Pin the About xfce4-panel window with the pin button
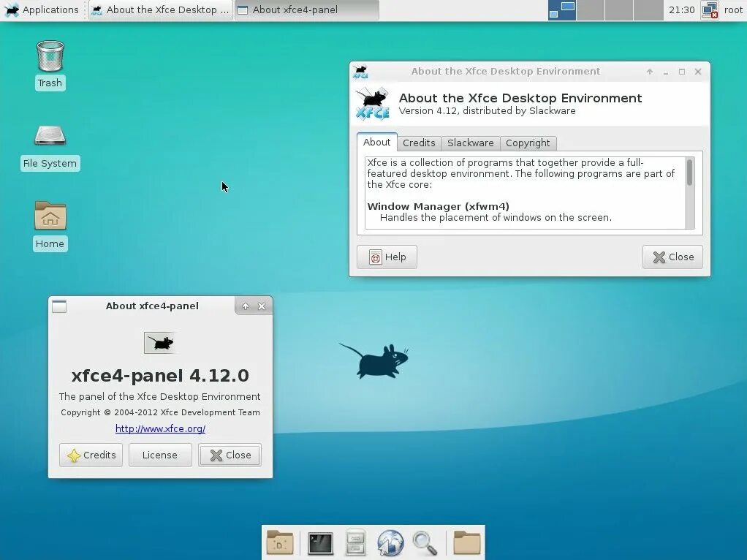 pos(245,306)
